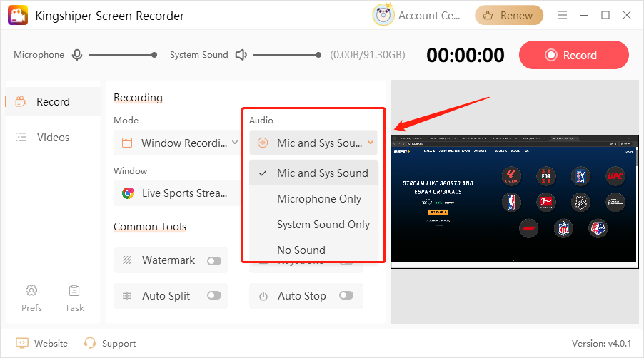Screen dimensions: 644x358
Task: Open Prefs settings gear
Action: [x=31, y=290]
